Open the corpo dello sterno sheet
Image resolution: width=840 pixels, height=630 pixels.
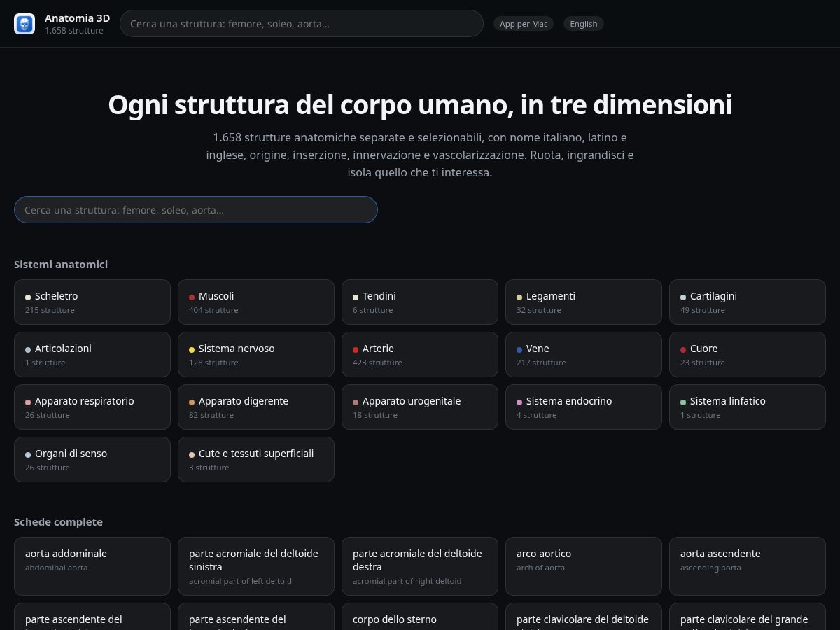point(420,617)
